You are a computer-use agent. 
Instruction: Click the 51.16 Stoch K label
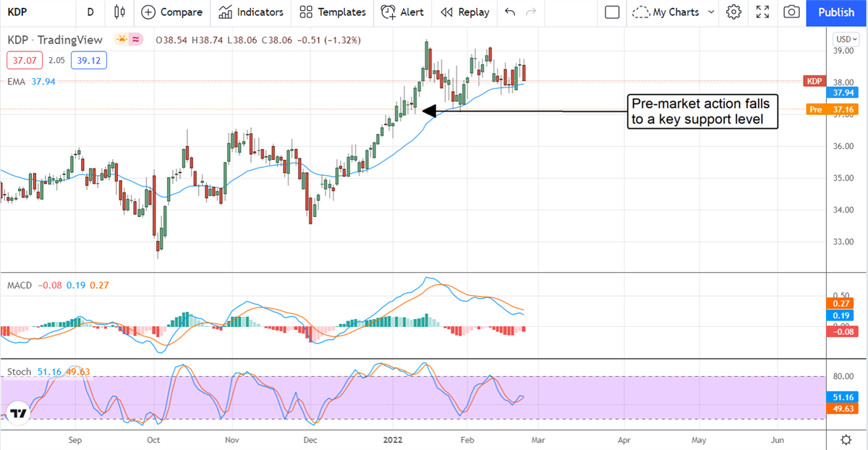tap(844, 397)
